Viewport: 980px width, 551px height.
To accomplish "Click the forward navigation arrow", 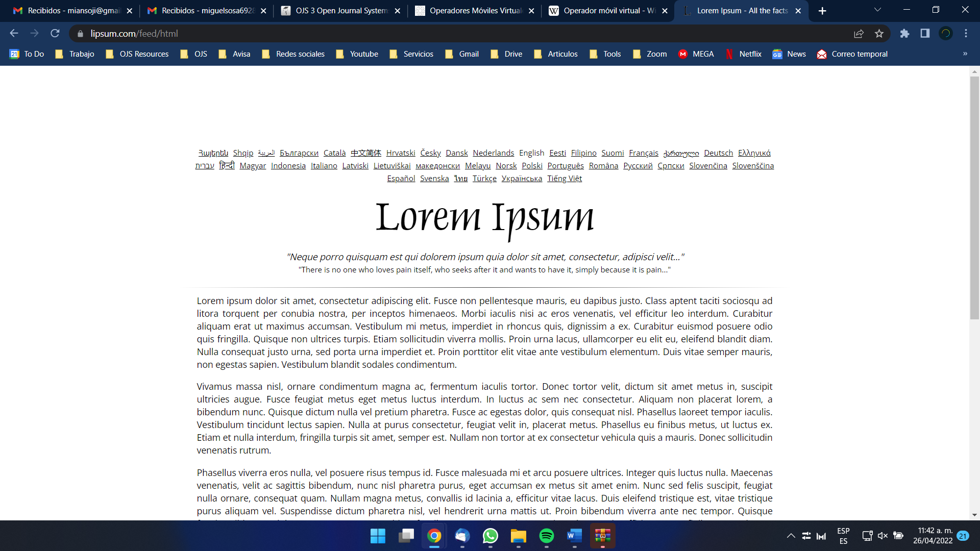I will click(x=34, y=33).
